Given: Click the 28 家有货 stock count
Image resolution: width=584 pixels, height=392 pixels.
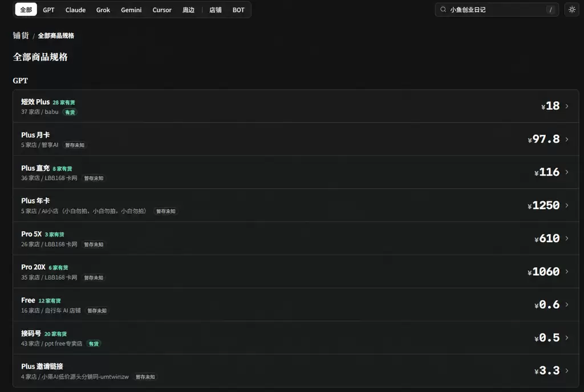Looking at the screenshot, I should pyautogui.click(x=64, y=103).
